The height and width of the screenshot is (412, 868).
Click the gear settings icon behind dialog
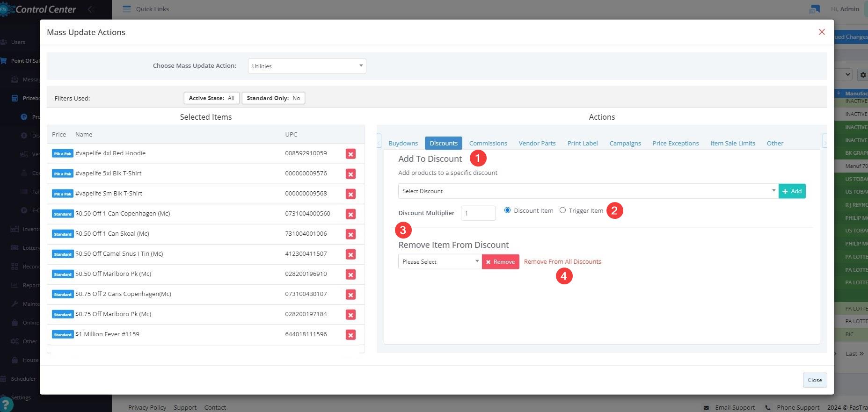click(863, 75)
